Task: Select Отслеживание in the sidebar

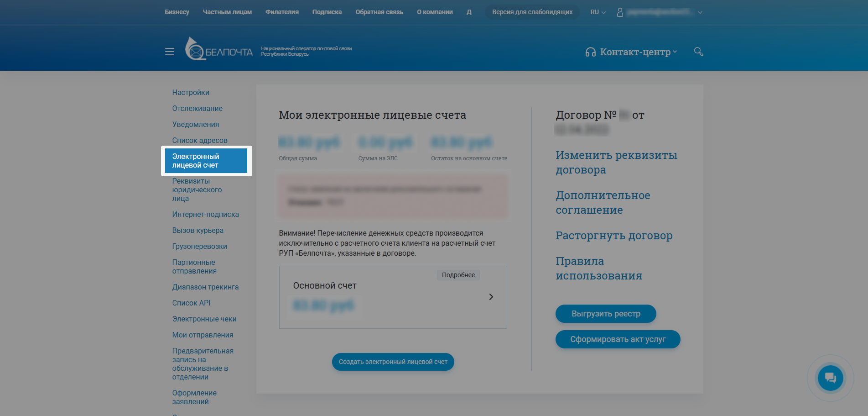Action: 197,108
